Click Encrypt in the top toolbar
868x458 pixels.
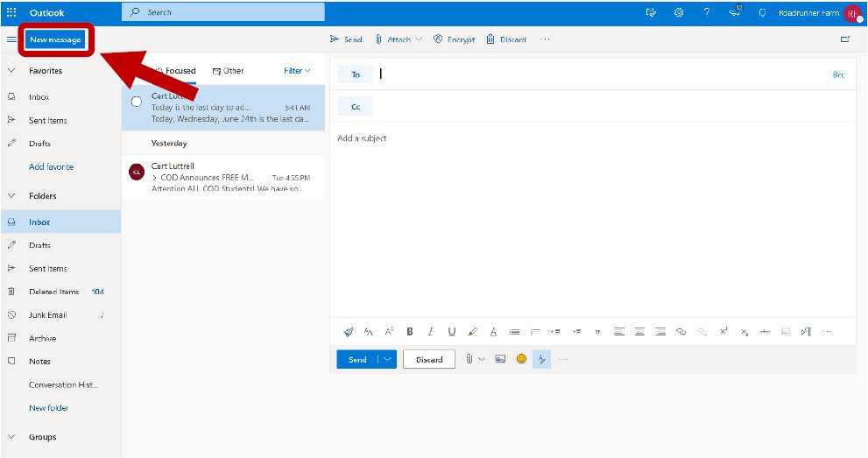coord(455,39)
